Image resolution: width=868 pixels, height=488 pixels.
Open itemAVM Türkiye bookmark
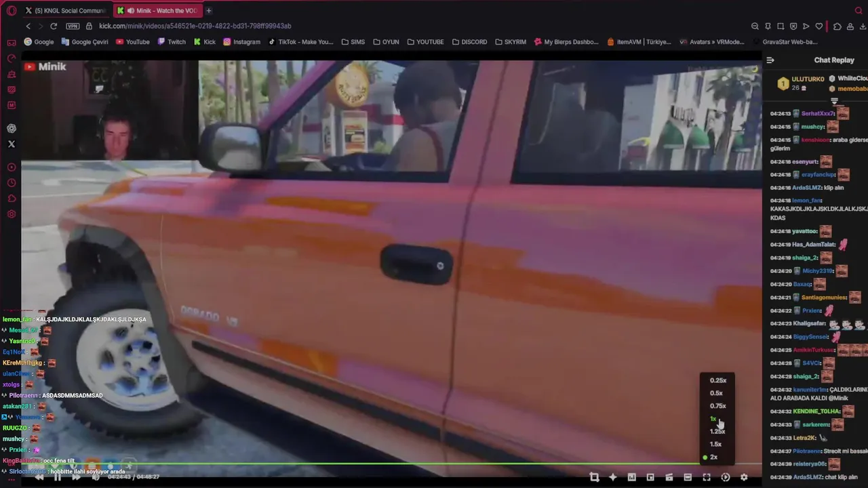[x=639, y=41]
